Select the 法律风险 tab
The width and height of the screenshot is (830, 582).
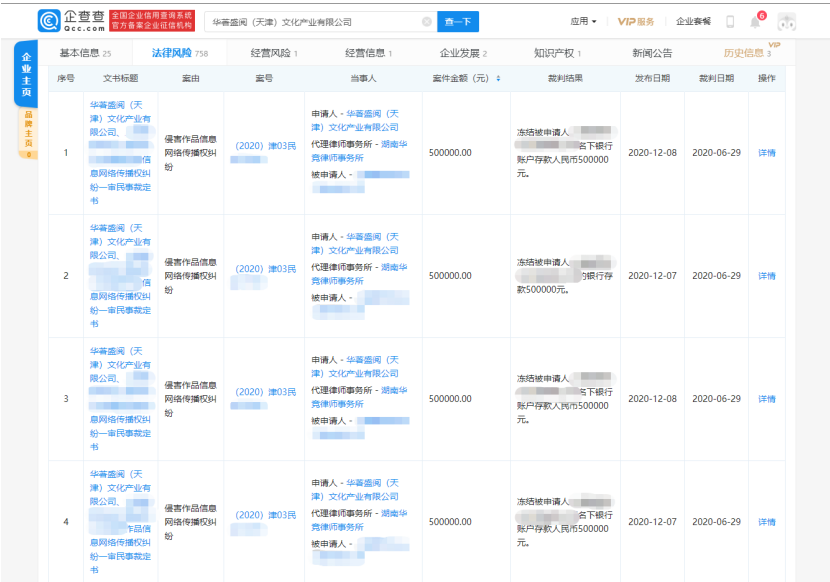(x=179, y=53)
